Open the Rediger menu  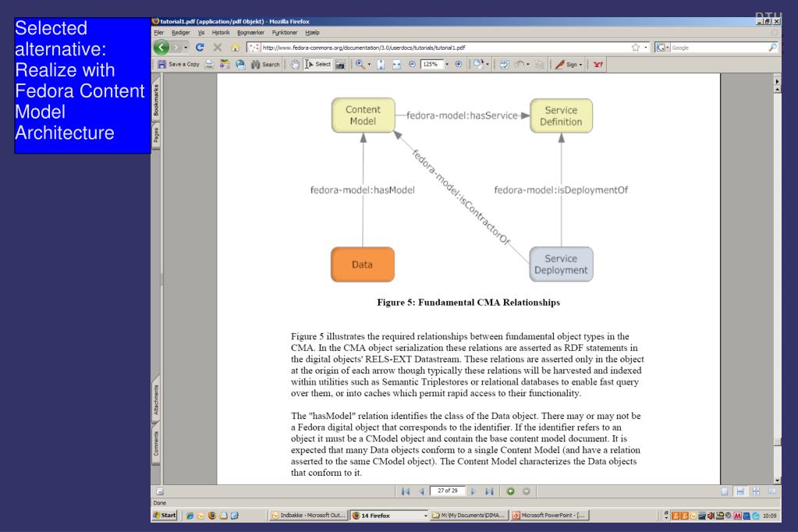tap(181, 33)
